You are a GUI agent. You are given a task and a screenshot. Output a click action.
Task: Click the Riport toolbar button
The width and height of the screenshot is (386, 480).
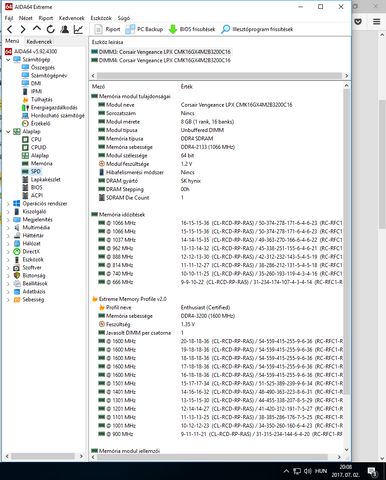pos(107,29)
